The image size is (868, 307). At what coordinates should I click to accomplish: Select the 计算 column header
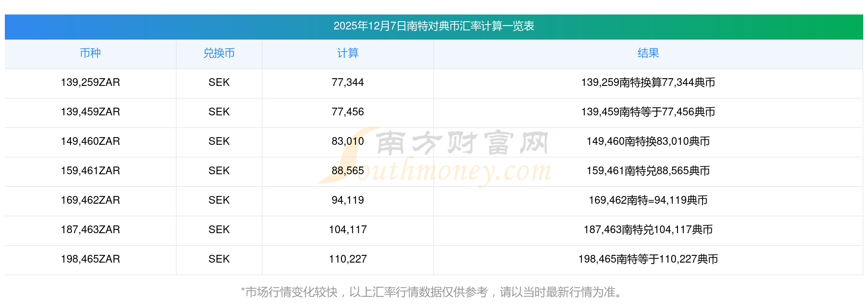tap(348, 53)
